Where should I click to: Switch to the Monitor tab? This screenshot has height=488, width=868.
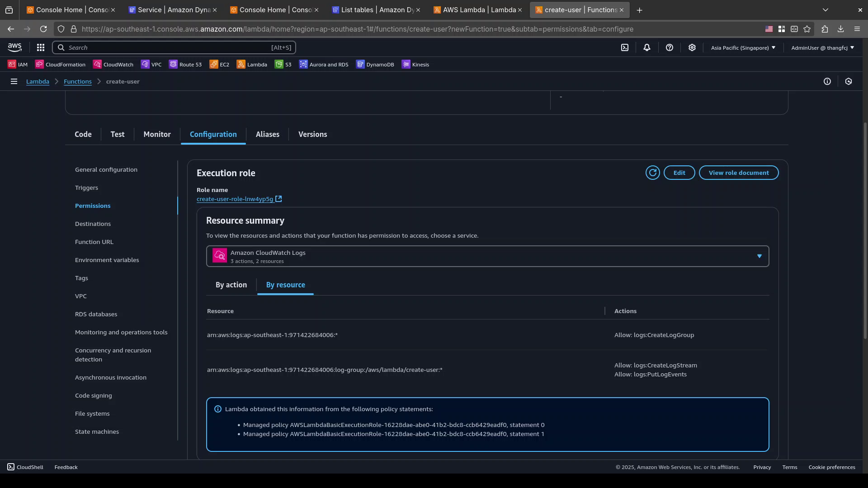coord(157,135)
